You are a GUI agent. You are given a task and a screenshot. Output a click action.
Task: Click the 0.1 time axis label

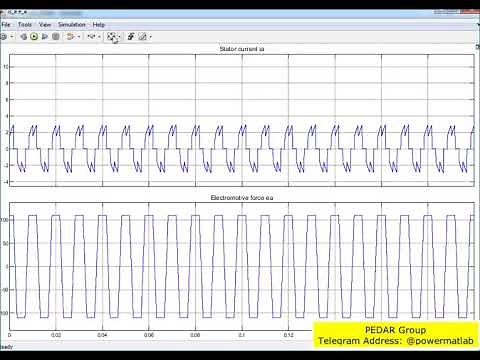pos(242,335)
